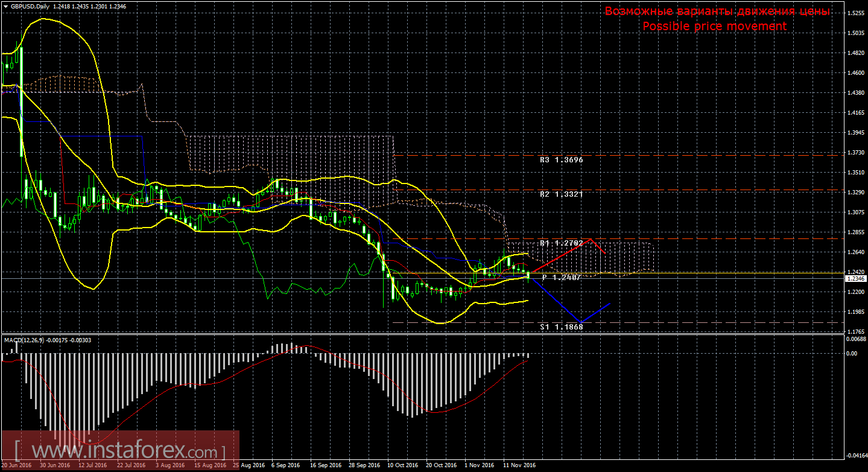The width and height of the screenshot is (868, 472).
Task: Select the 'Possible price movement' red heading
Action: coord(714,26)
